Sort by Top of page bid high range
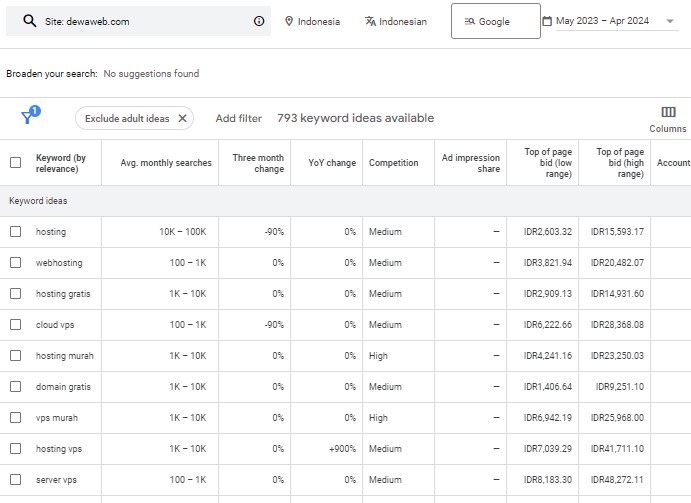 [x=620, y=163]
